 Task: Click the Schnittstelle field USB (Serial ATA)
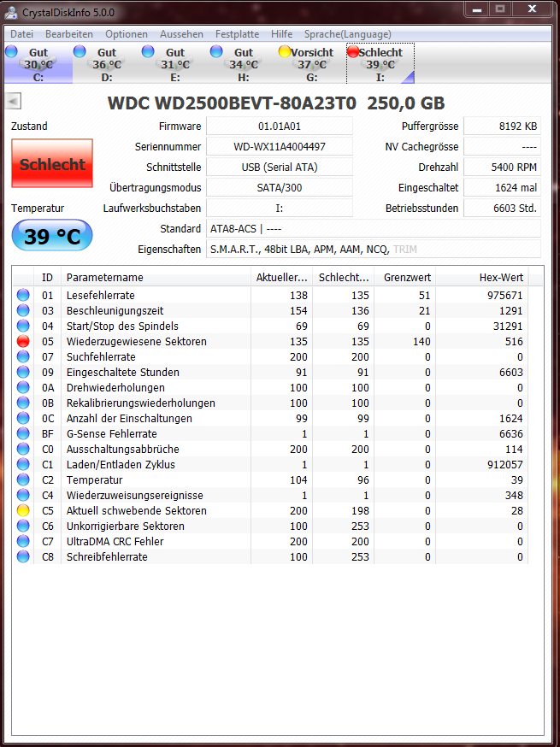tap(280, 168)
